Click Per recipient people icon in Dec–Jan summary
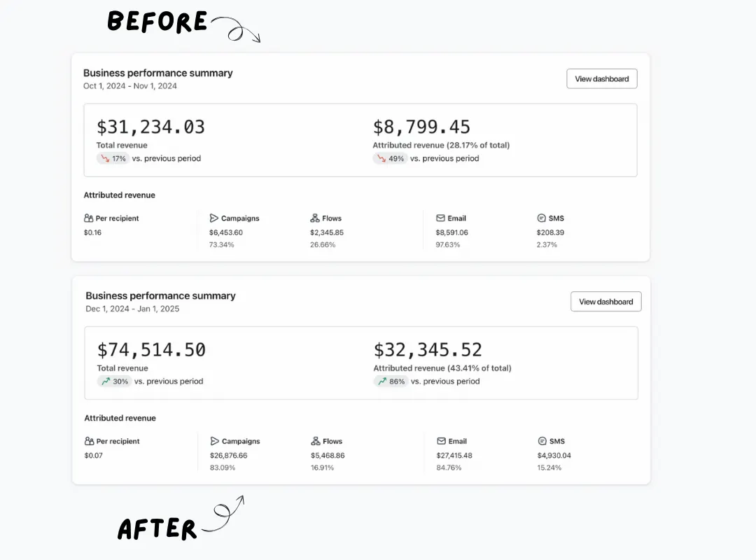This screenshot has width=756, height=560. [x=89, y=441]
